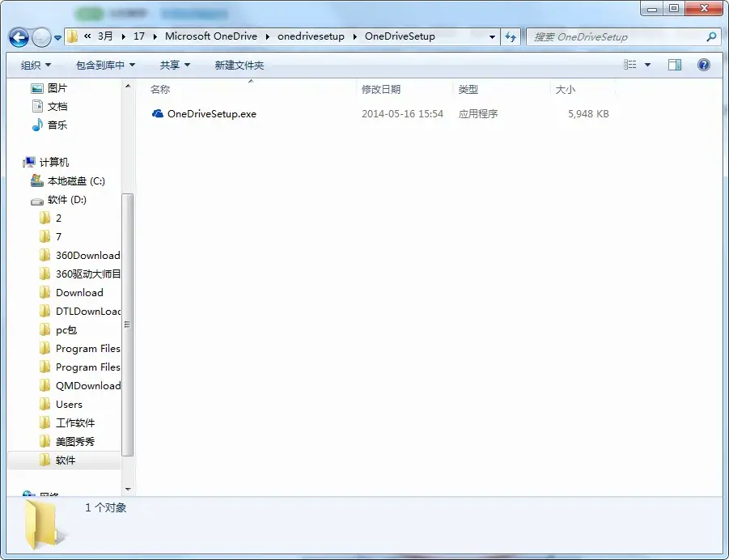The width and height of the screenshot is (729, 560).
Task: Open Users folder in tree
Action: (x=69, y=404)
